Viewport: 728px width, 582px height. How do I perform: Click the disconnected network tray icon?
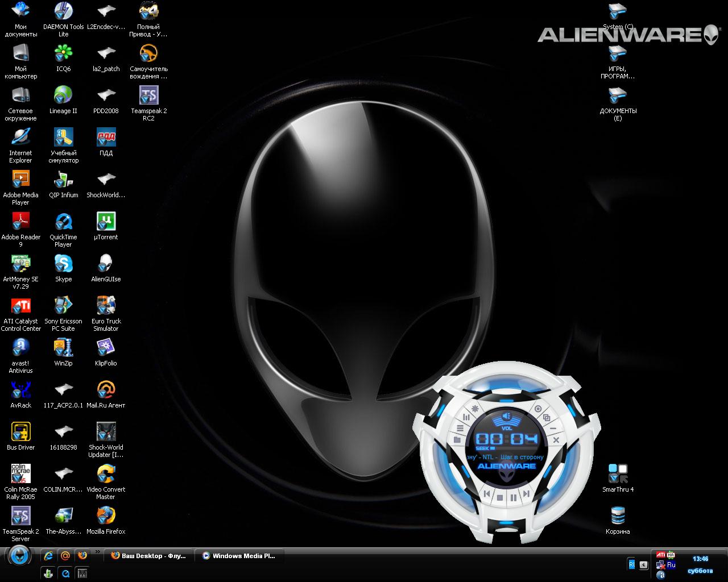coord(660,565)
